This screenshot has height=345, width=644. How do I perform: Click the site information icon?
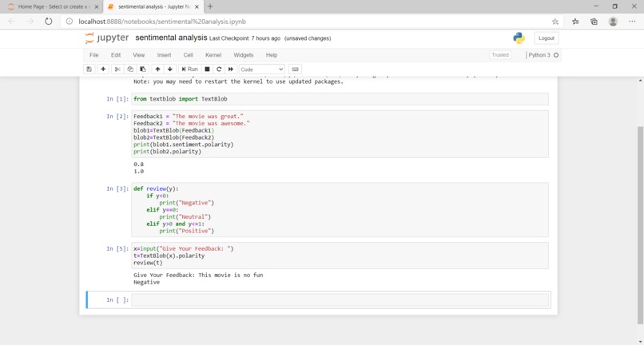pyautogui.click(x=70, y=22)
